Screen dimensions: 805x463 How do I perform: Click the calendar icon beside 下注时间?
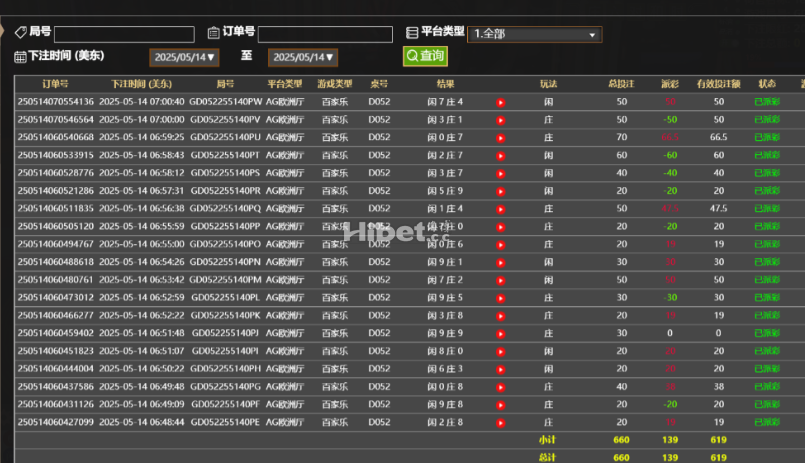coord(20,57)
